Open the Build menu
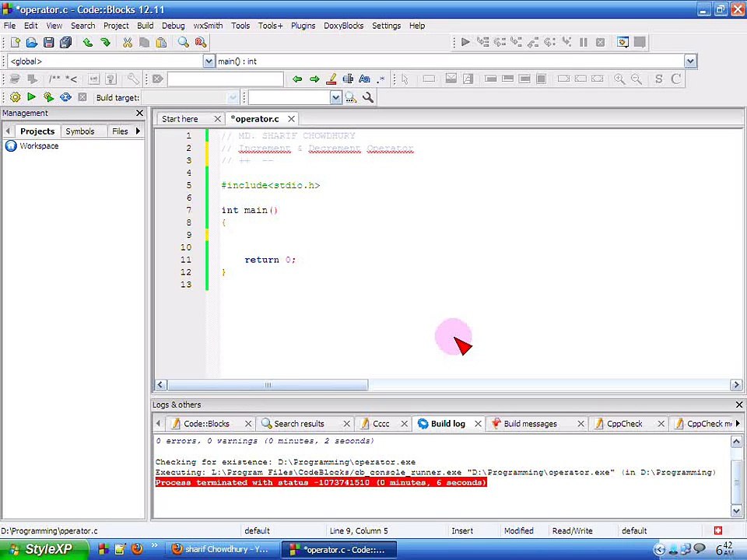 tap(146, 26)
